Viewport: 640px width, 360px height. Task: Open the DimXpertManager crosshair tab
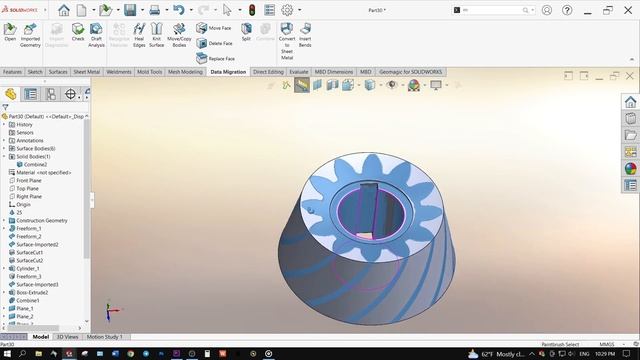click(70, 94)
